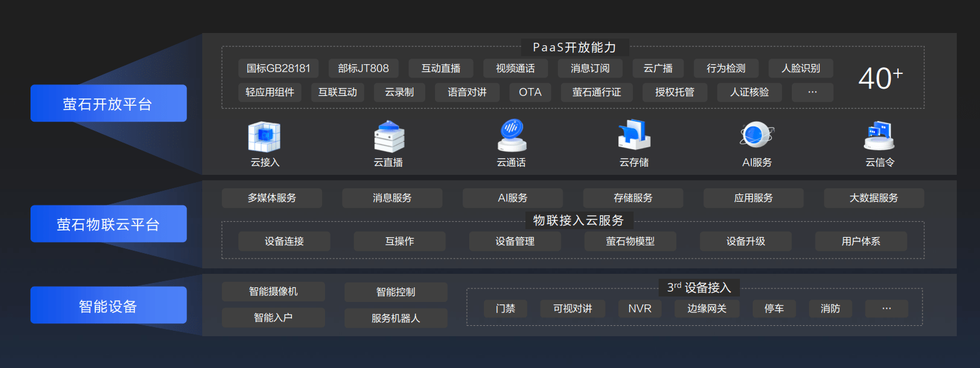This screenshot has height=368, width=980.
Task: Click the 行为检测 chip
Action: click(726, 68)
